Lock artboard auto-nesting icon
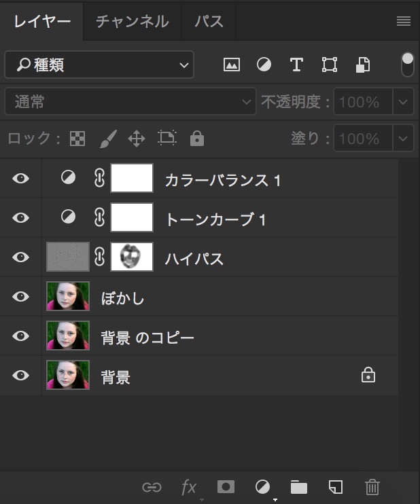 (x=167, y=138)
